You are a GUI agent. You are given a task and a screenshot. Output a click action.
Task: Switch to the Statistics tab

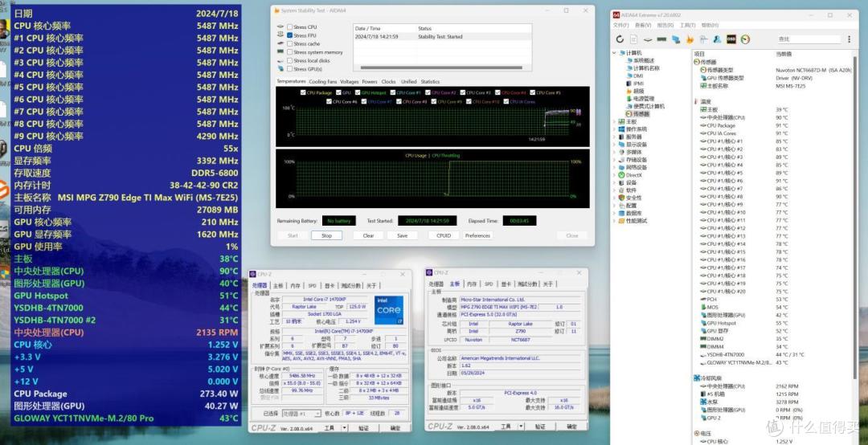(x=430, y=81)
